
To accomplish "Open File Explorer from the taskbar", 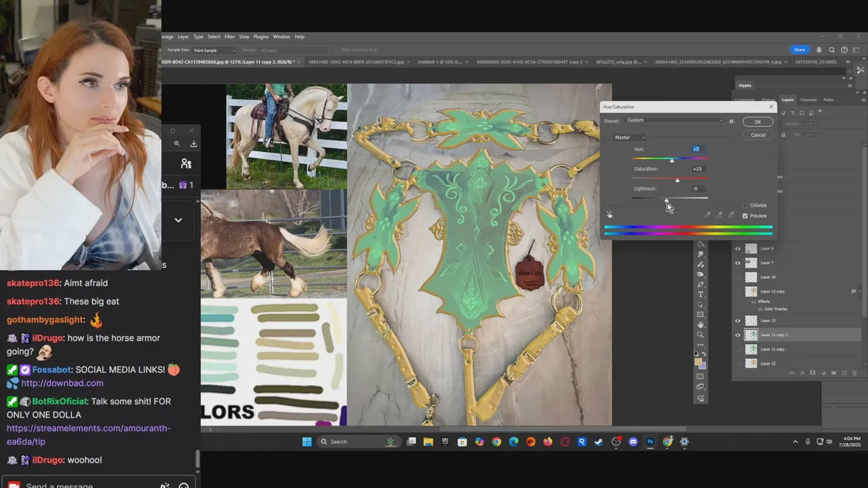I will click(x=428, y=442).
